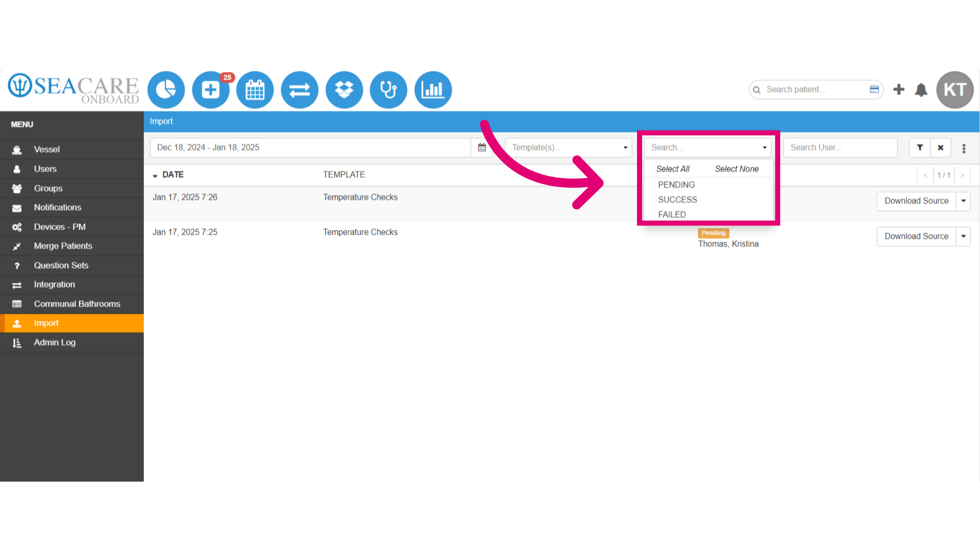This screenshot has width=980, height=551.
Task: Click the Search patient input field
Action: pyautogui.click(x=816, y=89)
